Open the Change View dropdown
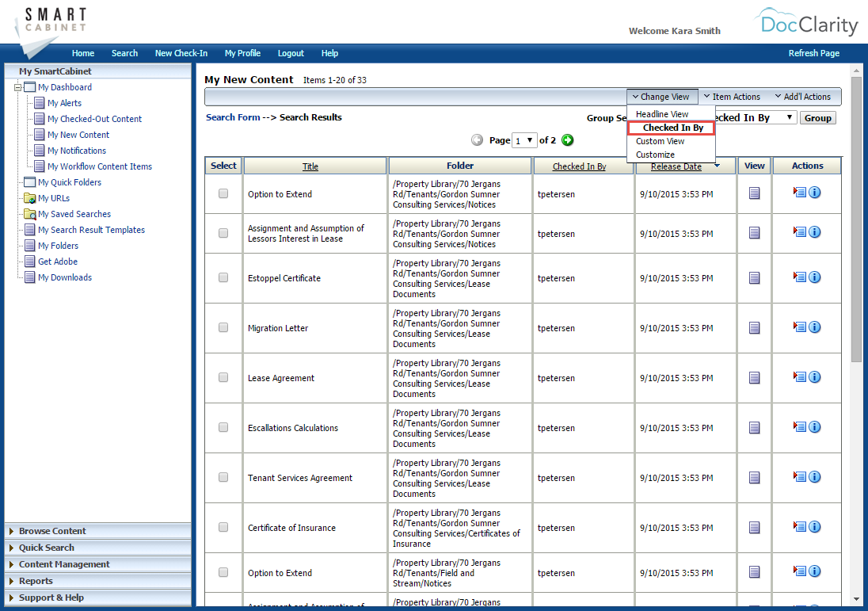The width and height of the screenshot is (868, 611). 661,97
